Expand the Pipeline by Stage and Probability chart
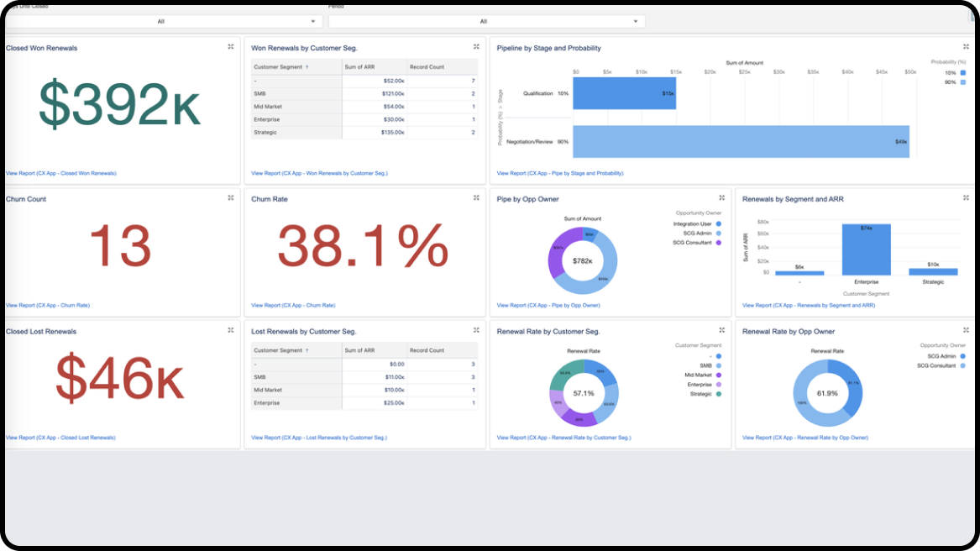This screenshot has width=980, height=551. tap(966, 47)
